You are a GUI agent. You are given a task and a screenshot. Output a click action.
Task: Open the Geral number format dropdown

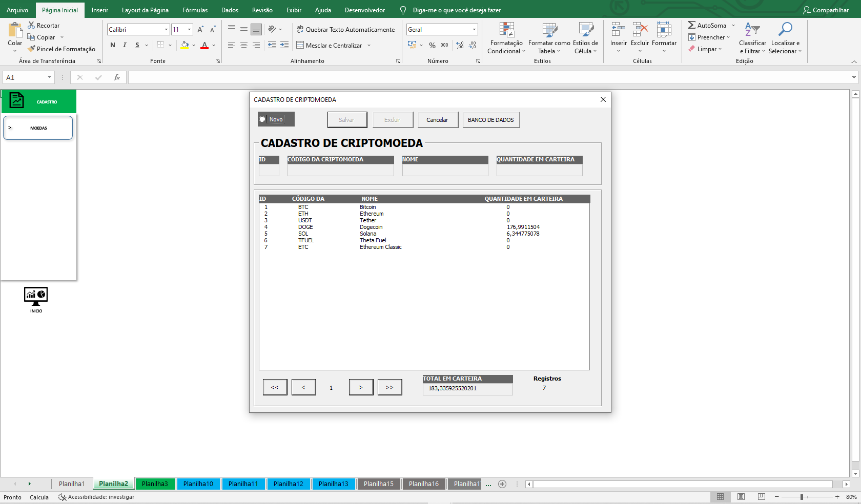[474, 30]
